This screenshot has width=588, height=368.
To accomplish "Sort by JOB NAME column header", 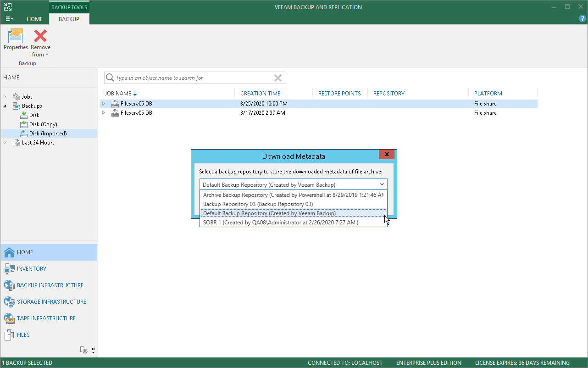I will tap(118, 94).
